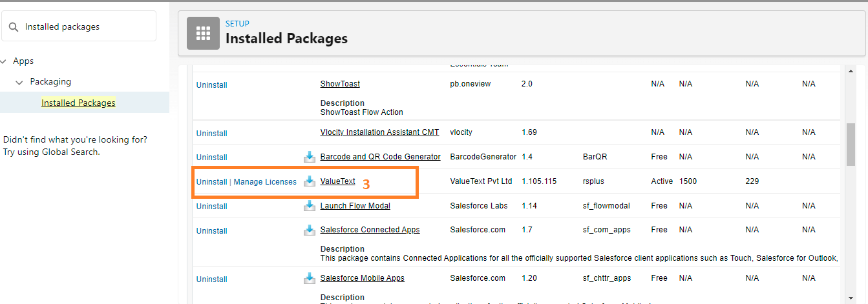Click vlocity publisher cell
The height and width of the screenshot is (304, 868).
[x=461, y=132]
